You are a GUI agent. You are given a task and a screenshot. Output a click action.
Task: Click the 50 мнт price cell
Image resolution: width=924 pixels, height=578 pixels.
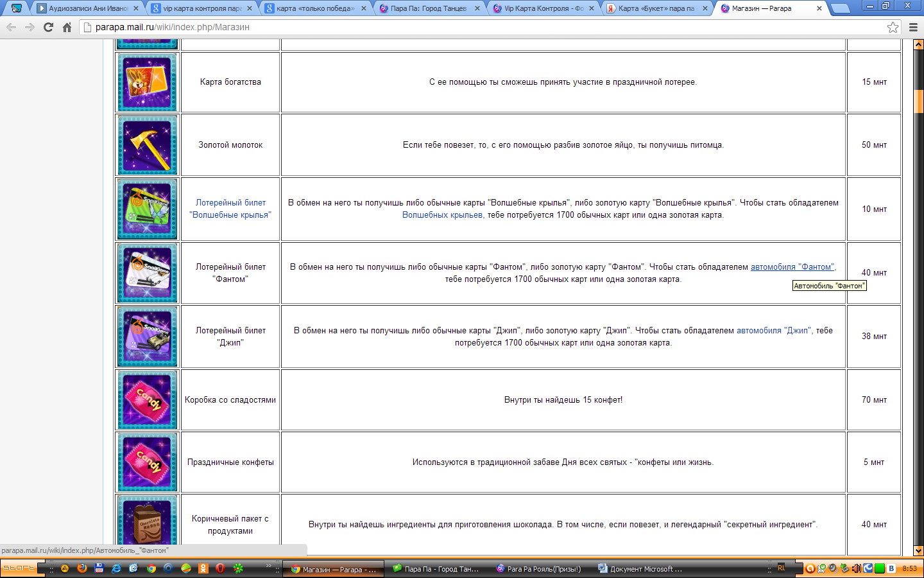tap(874, 145)
